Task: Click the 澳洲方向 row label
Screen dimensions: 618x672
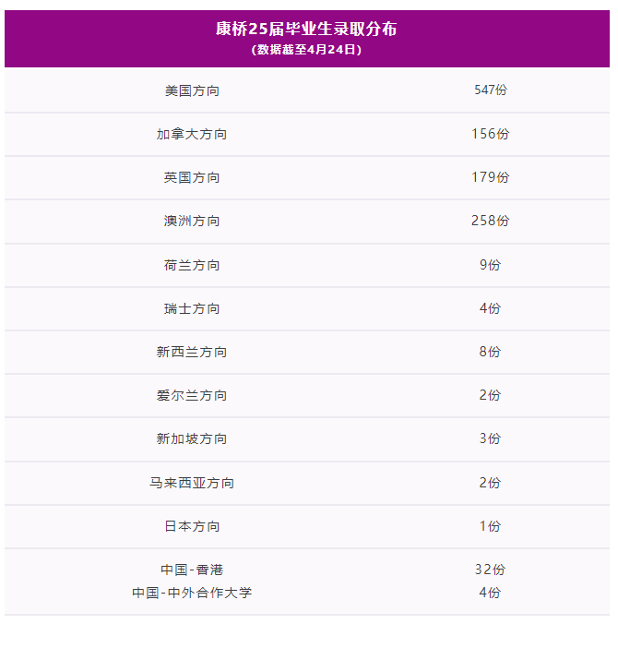Action: pos(192,222)
